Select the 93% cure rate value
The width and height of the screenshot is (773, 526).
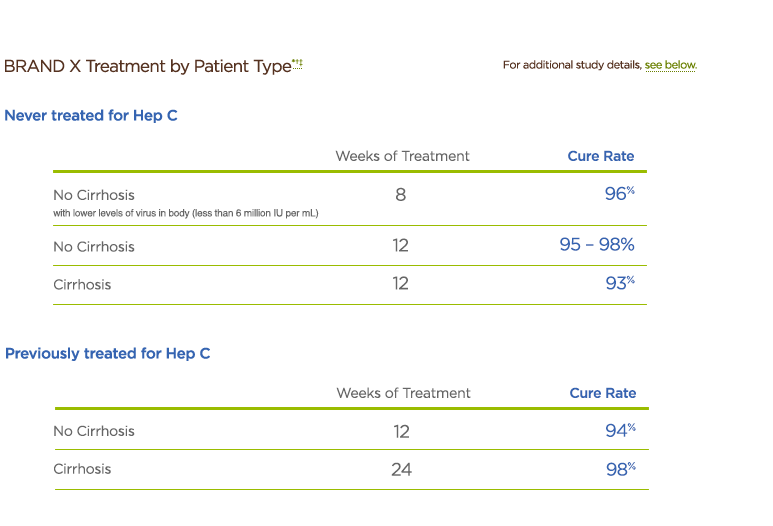click(x=619, y=284)
